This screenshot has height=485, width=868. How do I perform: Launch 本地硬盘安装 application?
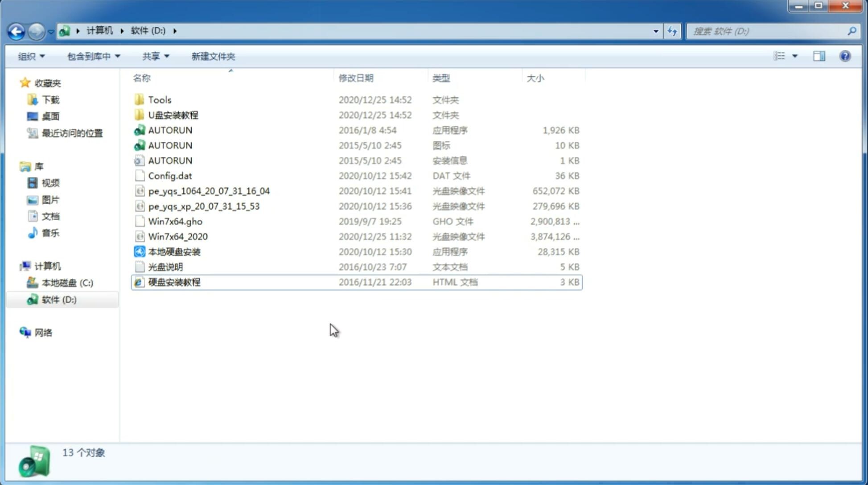coord(174,251)
